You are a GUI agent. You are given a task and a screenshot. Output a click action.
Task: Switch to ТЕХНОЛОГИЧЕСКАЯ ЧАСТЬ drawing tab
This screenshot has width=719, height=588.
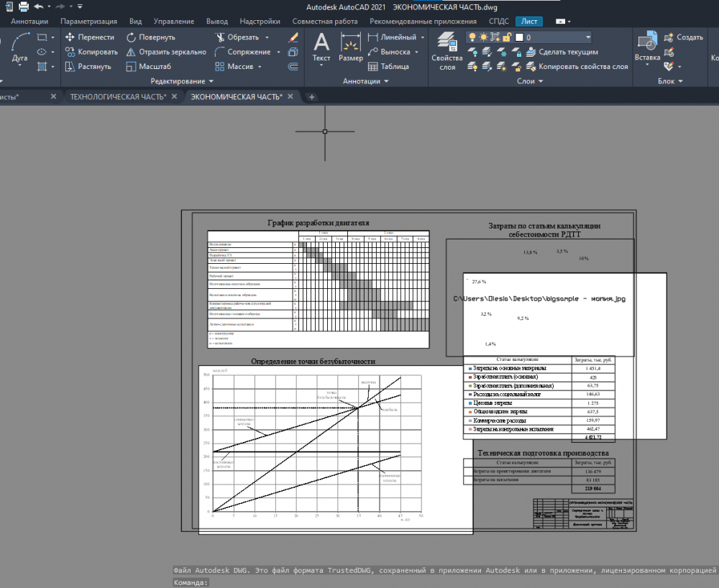pos(118,97)
